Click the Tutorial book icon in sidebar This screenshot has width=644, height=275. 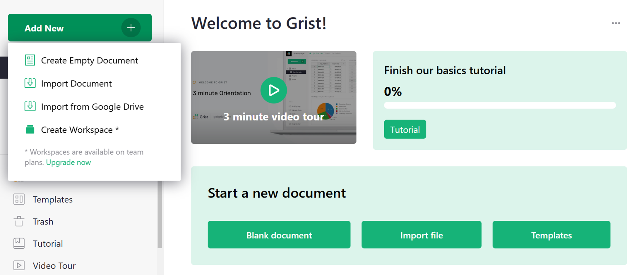[19, 243]
